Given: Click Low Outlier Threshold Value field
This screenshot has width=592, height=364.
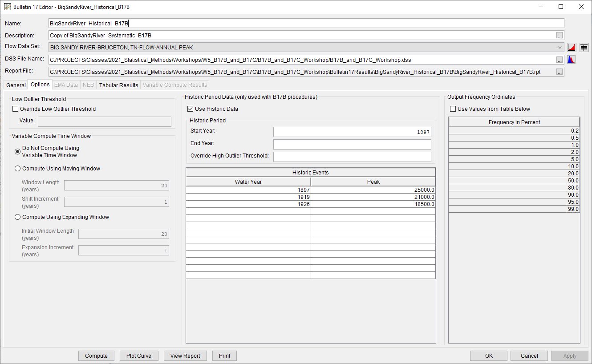Looking at the screenshot, I should (105, 122).
